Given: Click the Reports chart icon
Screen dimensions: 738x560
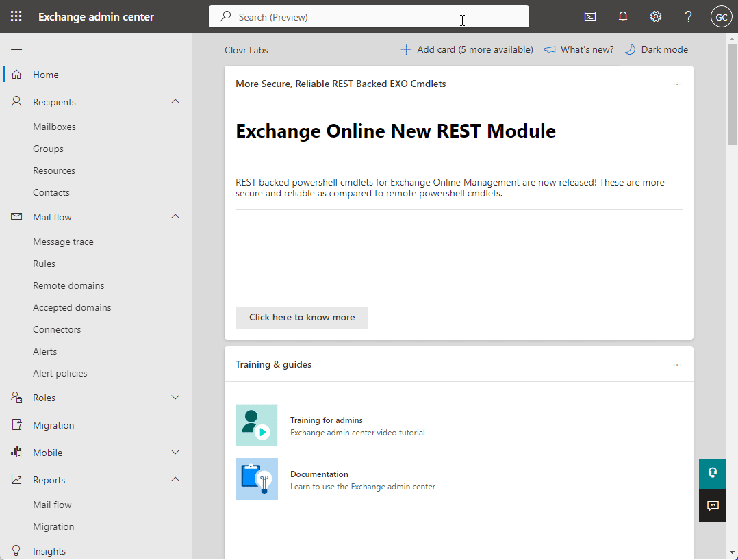Looking at the screenshot, I should (x=16, y=479).
